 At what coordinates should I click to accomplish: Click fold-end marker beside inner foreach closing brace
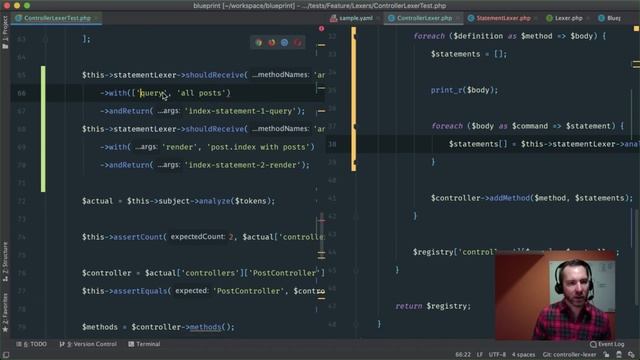pos(355,162)
